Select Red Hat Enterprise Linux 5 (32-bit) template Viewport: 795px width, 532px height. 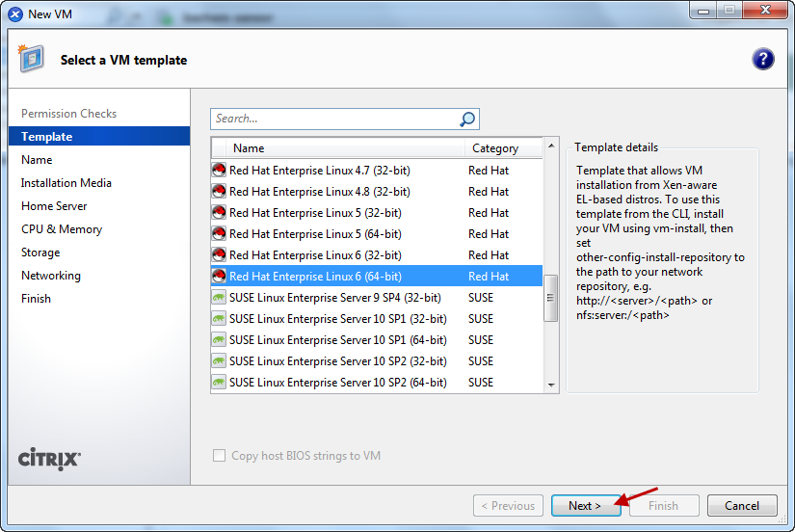[377, 212]
